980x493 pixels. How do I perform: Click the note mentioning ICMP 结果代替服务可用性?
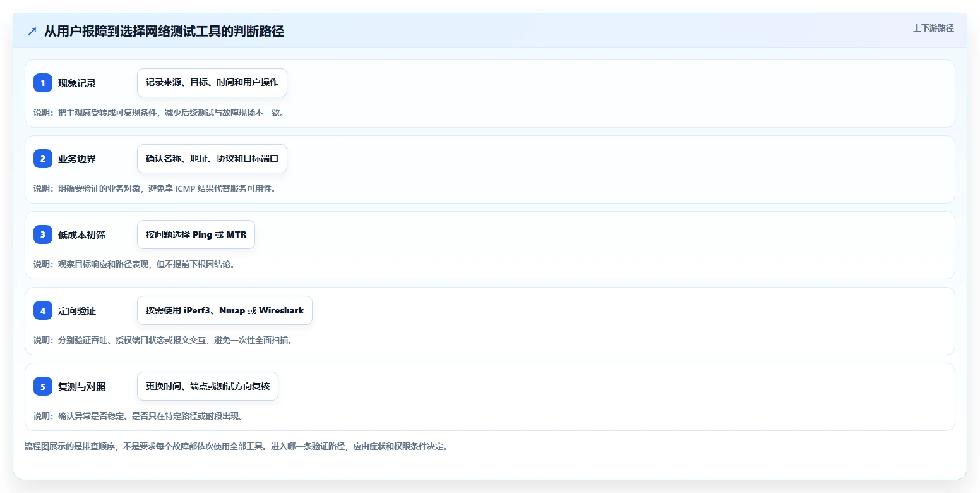pos(155,188)
